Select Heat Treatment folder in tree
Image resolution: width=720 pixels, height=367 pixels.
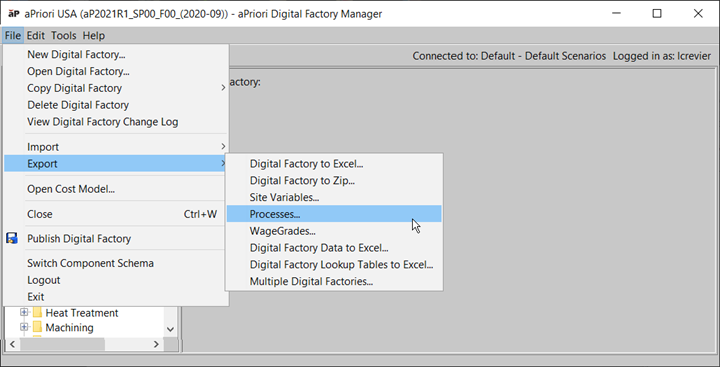click(x=82, y=313)
